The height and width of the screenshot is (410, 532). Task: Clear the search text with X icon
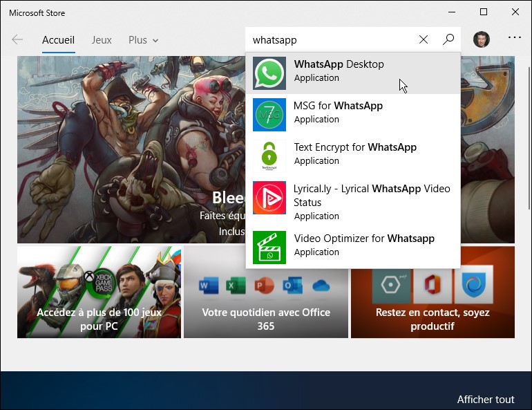[424, 39]
